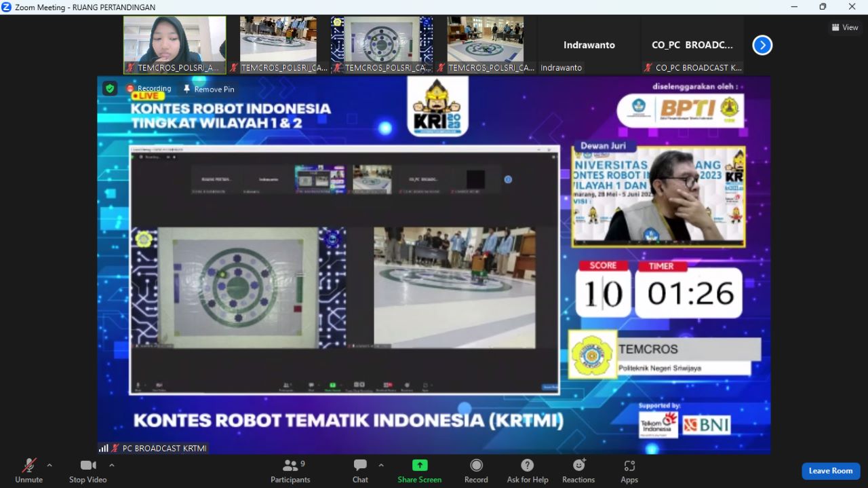
Task: Click the Leave Room button
Action: tap(831, 470)
